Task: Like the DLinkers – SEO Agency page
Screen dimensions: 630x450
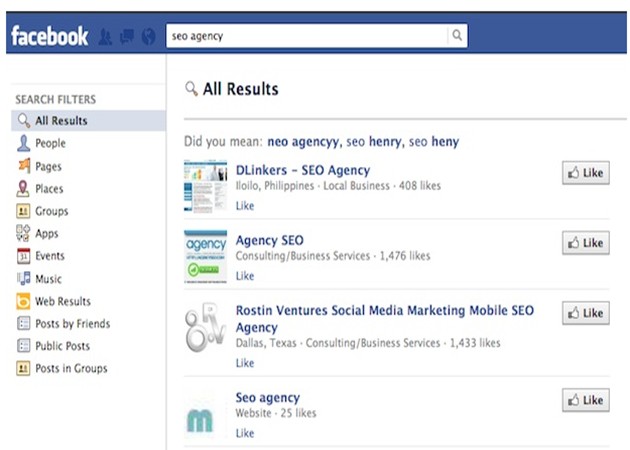Action: [x=585, y=173]
